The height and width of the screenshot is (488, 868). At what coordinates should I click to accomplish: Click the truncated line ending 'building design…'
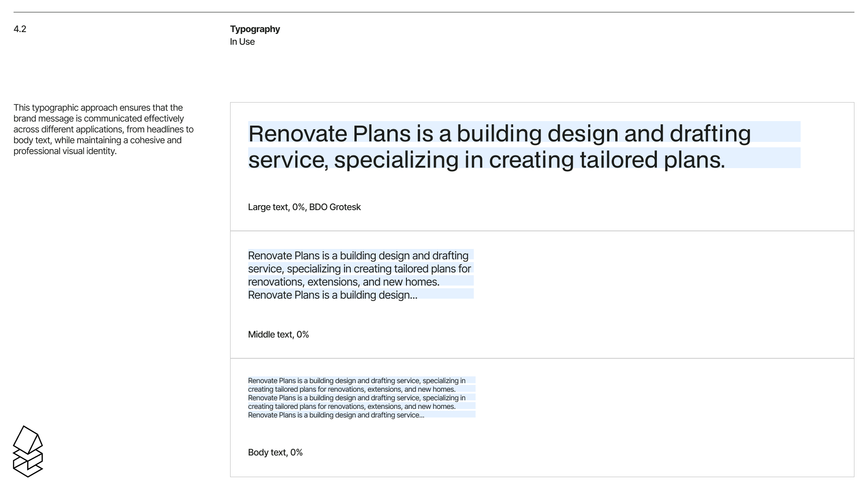(x=332, y=295)
